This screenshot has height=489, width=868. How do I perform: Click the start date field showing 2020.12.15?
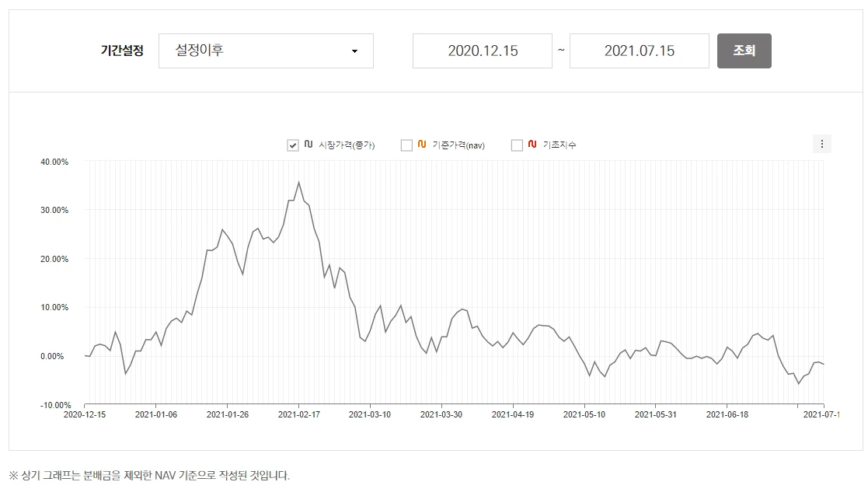pos(482,51)
